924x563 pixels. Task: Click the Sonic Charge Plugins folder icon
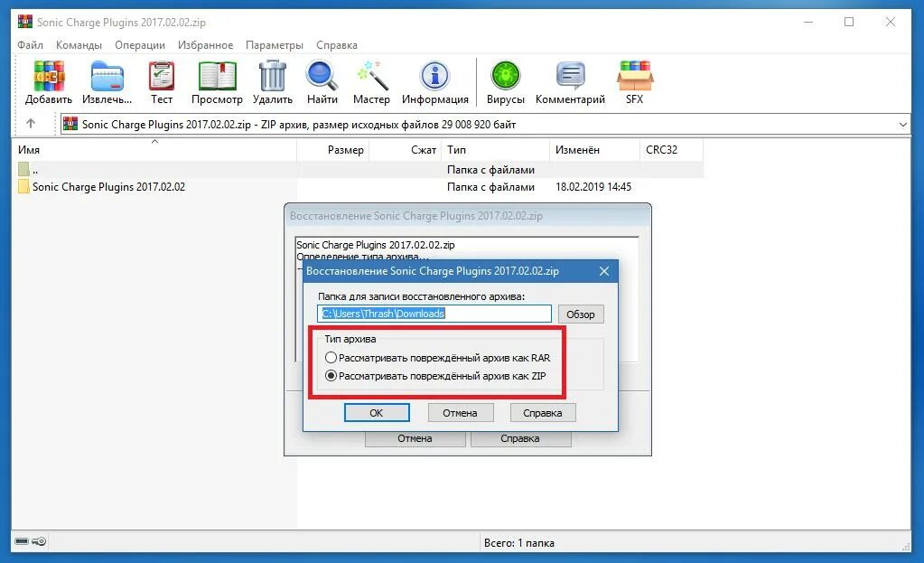23,186
